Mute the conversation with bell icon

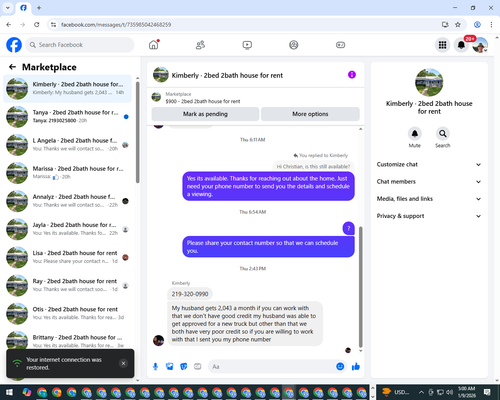415,134
